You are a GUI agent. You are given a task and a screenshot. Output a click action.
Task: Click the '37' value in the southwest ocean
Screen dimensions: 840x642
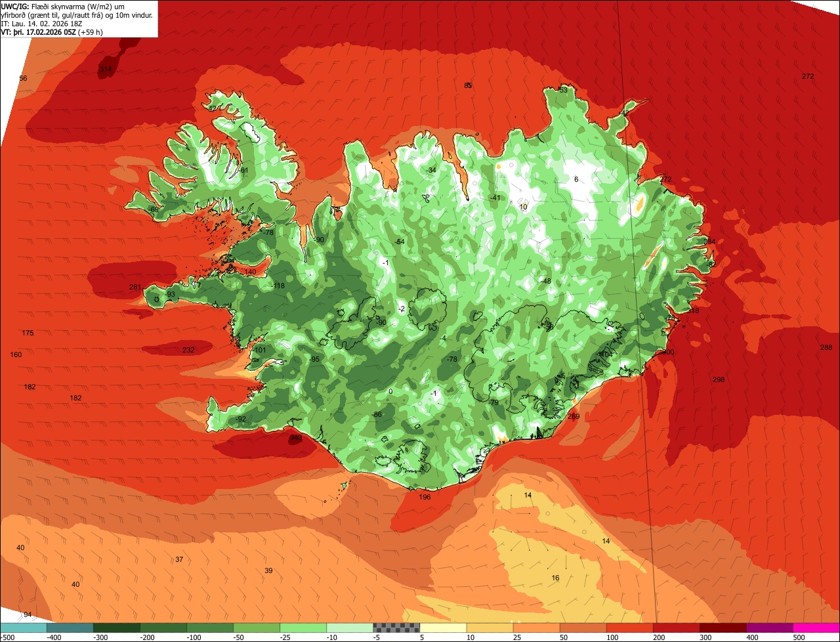click(x=179, y=559)
